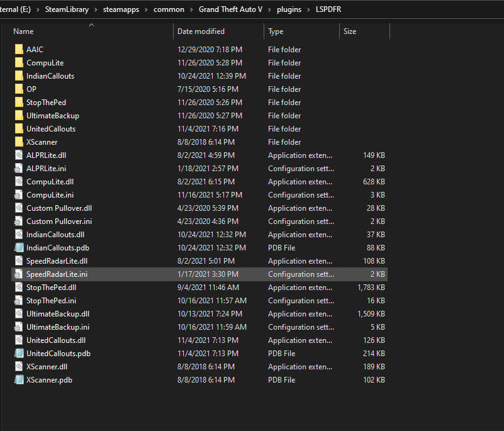Click the IndianCallouts folder icon
This screenshot has height=431, width=504.
coord(19,76)
